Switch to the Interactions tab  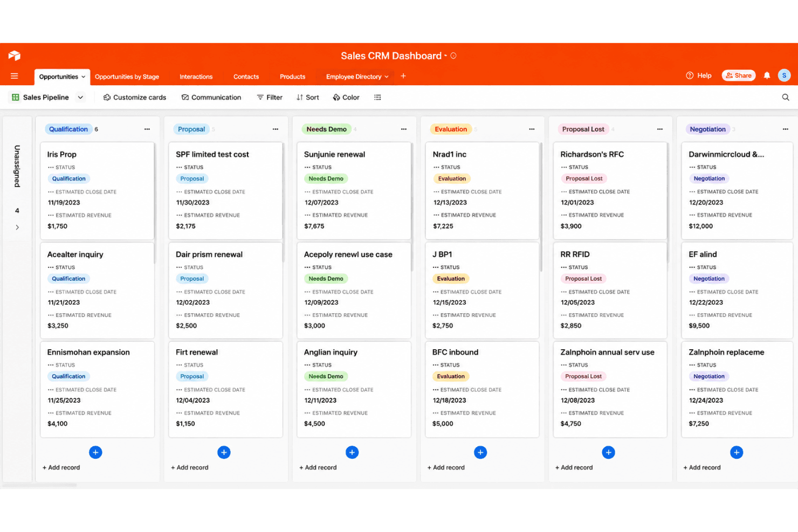(196, 77)
